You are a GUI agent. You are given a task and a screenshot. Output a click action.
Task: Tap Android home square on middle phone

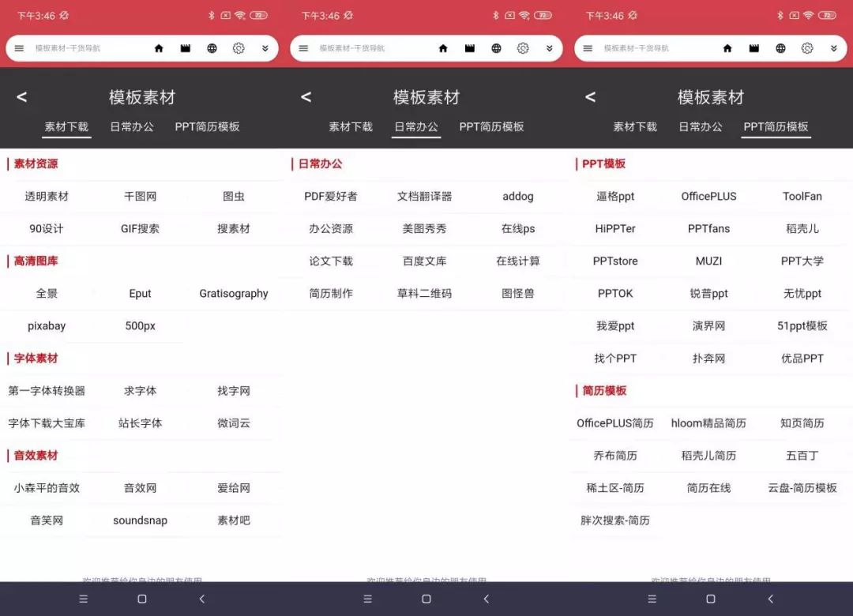(426, 599)
